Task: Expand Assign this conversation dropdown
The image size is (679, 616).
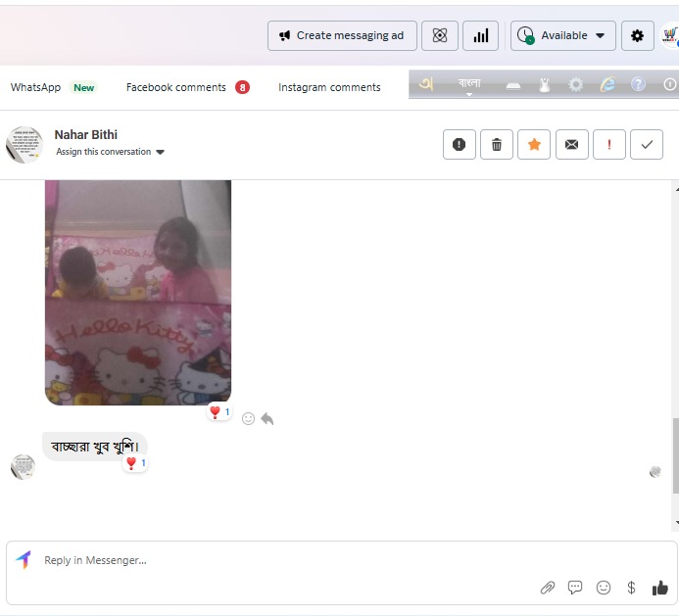Action: pyautogui.click(x=111, y=152)
